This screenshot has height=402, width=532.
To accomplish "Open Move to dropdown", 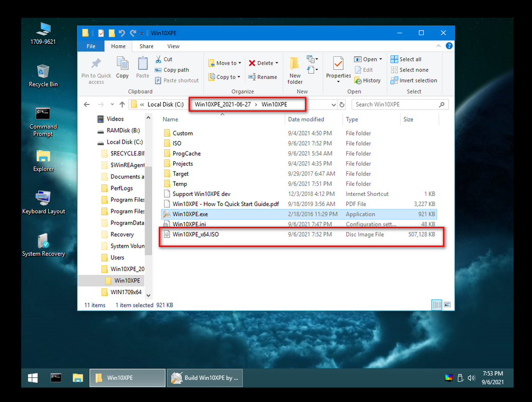I will [x=225, y=63].
